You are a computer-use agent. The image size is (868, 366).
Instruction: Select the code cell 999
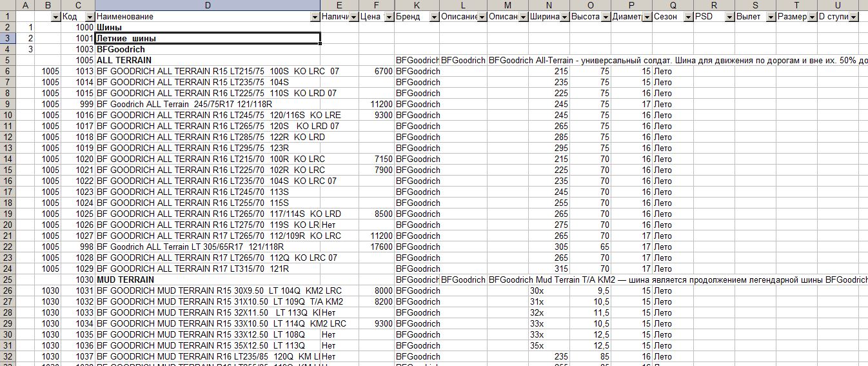[x=78, y=104]
